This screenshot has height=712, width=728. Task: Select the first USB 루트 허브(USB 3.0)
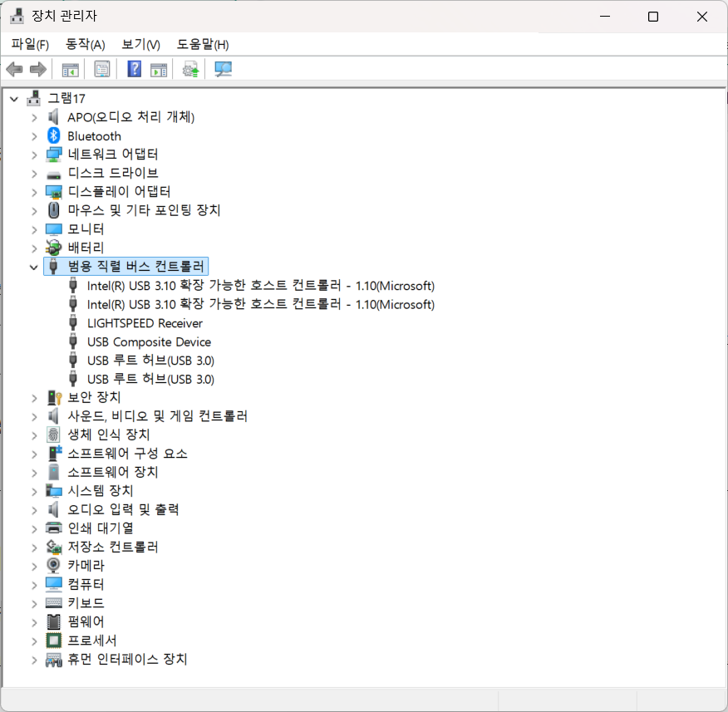pyautogui.click(x=150, y=361)
